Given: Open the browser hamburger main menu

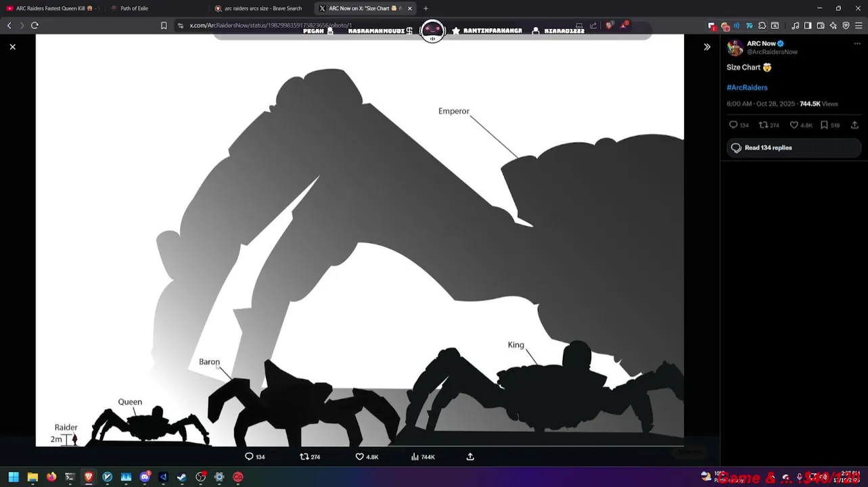Looking at the screenshot, I should click(x=859, y=26).
